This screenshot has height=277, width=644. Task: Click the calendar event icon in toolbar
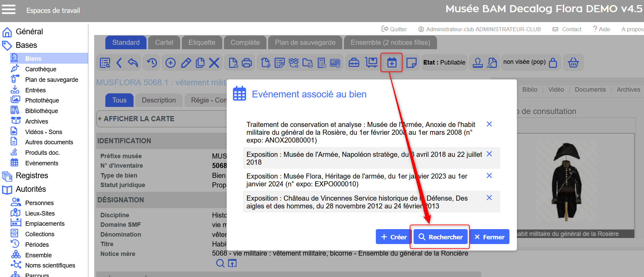click(x=391, y=62)
